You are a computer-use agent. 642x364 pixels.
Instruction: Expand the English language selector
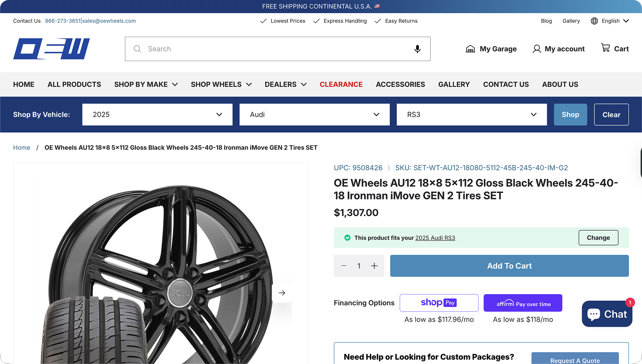click(x=610, y=21)
